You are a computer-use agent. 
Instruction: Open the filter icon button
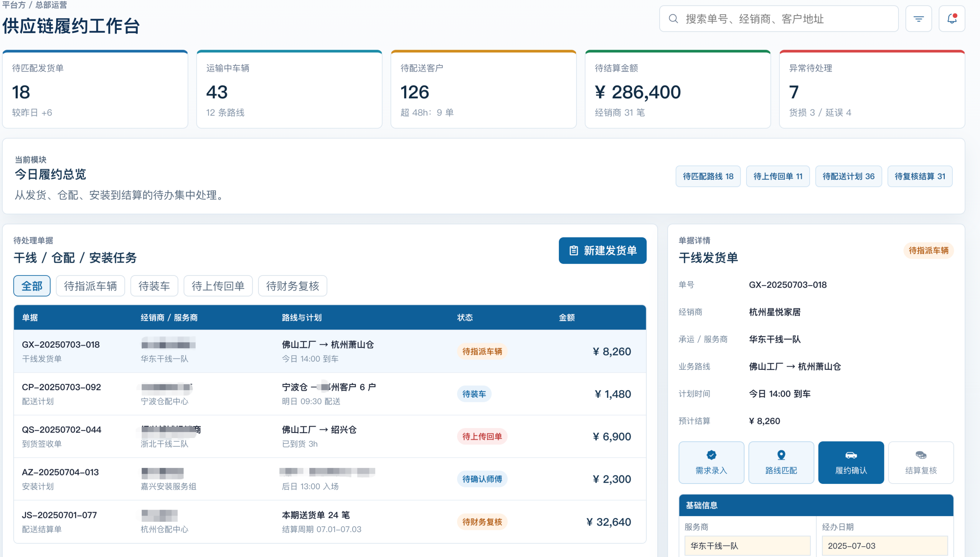[918, 19]
